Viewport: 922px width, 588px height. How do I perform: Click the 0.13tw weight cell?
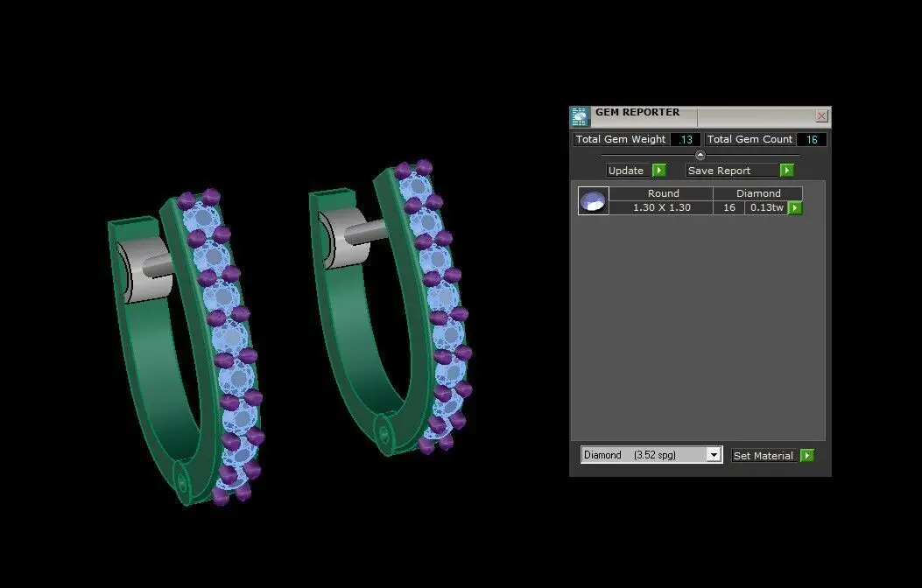click(766, 208)
